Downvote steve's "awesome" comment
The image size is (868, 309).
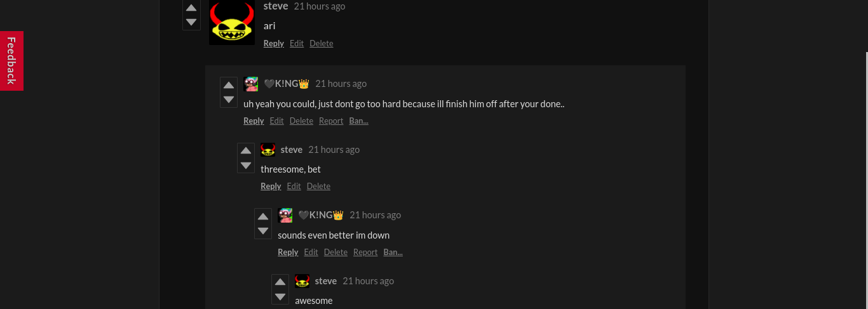(x=280, y=297)
